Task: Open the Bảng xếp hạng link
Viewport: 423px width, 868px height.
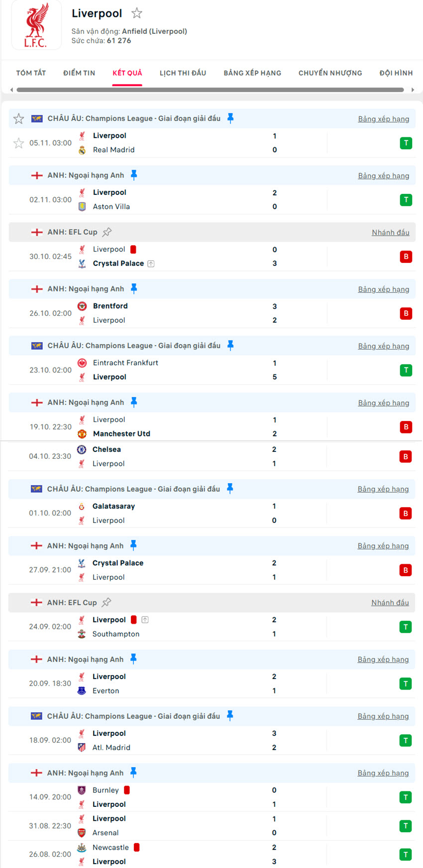Action: point(384,119)
